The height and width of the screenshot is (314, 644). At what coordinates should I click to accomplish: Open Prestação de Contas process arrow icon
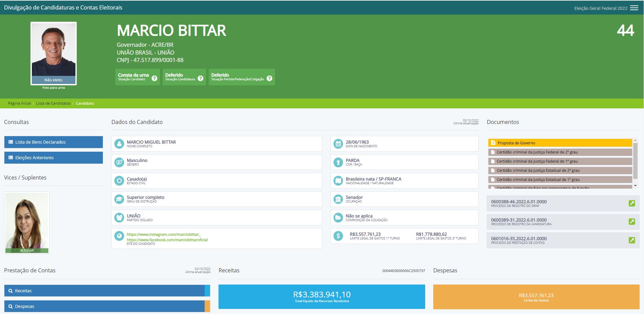coord(631,240)
